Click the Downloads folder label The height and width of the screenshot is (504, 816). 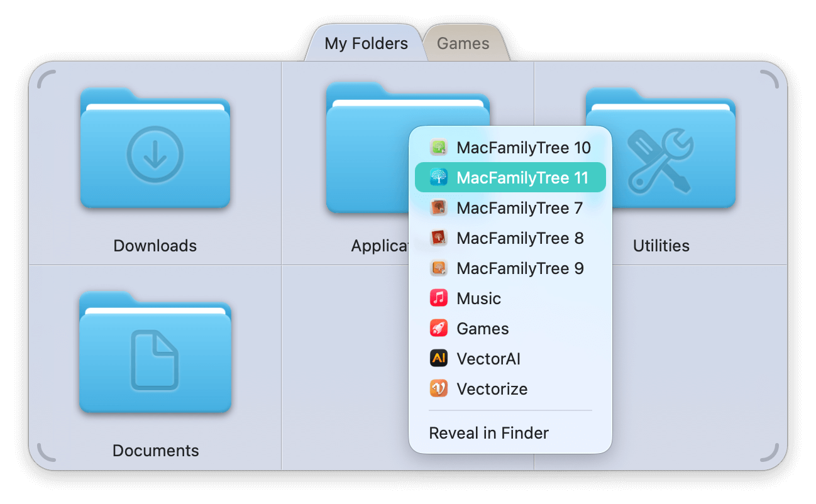click(x=155, y=246)
